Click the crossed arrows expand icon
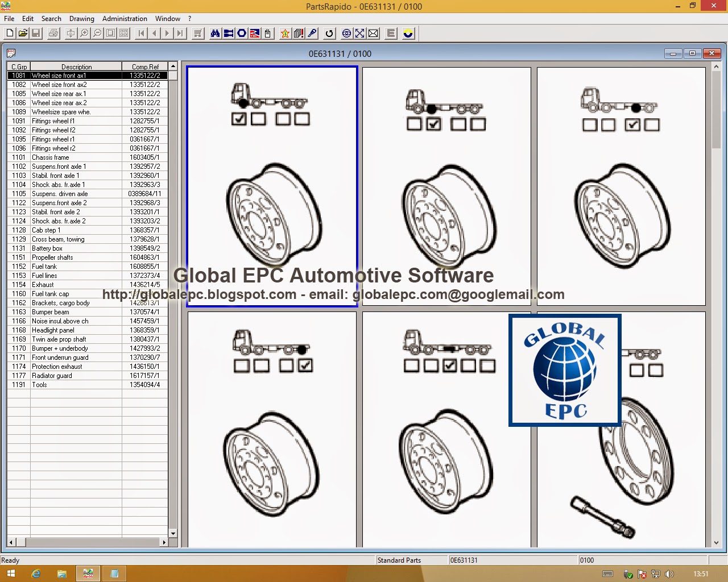Screen dimensions: 728x582 click(360, 34)
